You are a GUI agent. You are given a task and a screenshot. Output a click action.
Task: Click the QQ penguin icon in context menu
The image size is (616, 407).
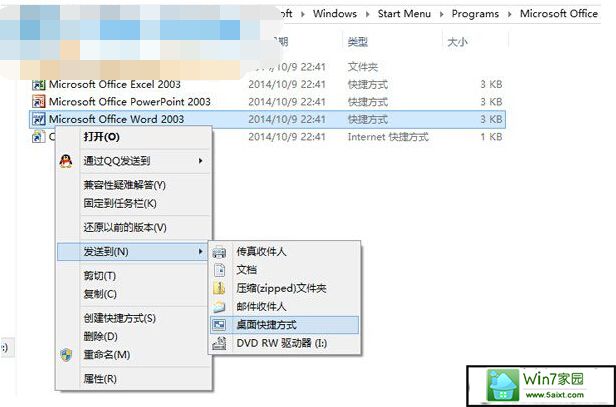(x=66, y=161)
